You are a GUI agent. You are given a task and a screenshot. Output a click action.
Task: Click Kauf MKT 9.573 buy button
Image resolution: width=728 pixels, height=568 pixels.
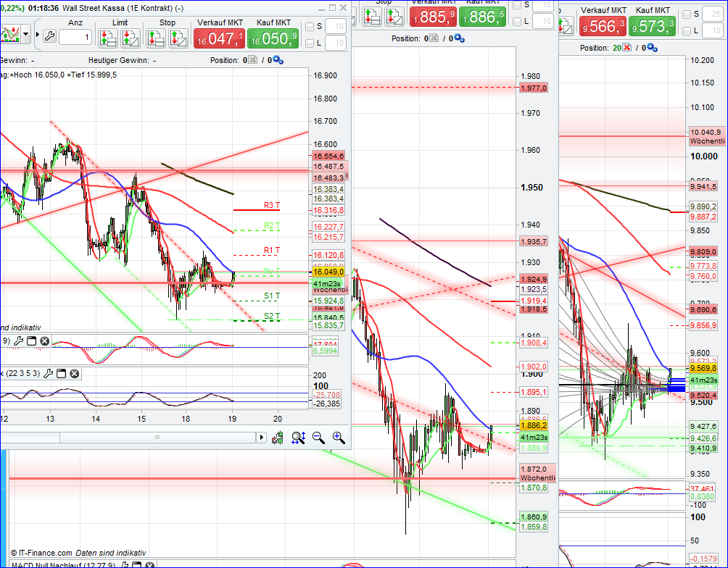point(652,25)
